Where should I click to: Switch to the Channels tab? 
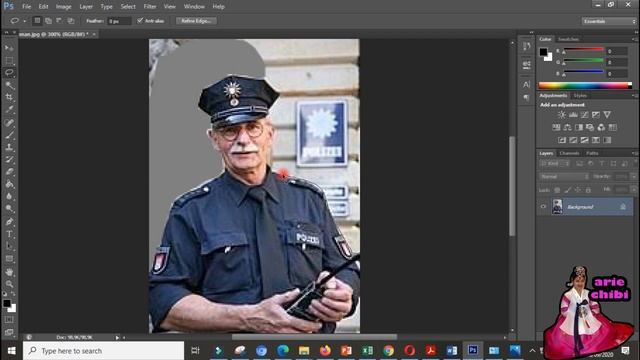[569, 153]
